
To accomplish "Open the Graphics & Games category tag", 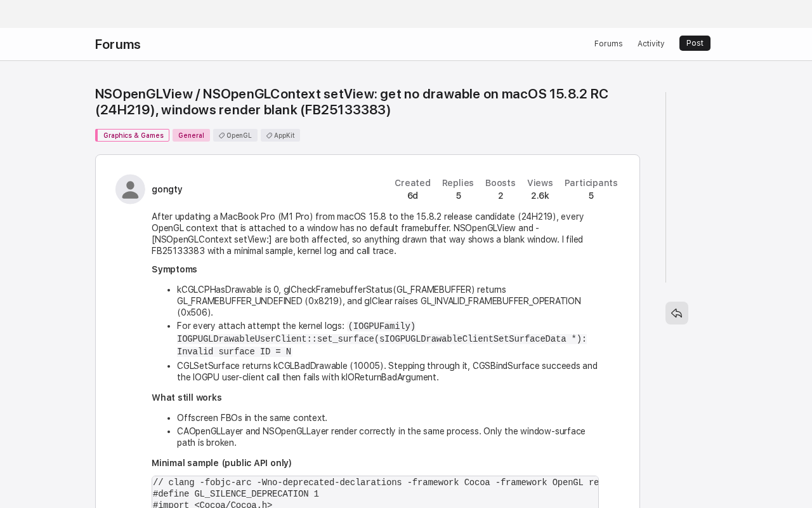I will 133,135.
